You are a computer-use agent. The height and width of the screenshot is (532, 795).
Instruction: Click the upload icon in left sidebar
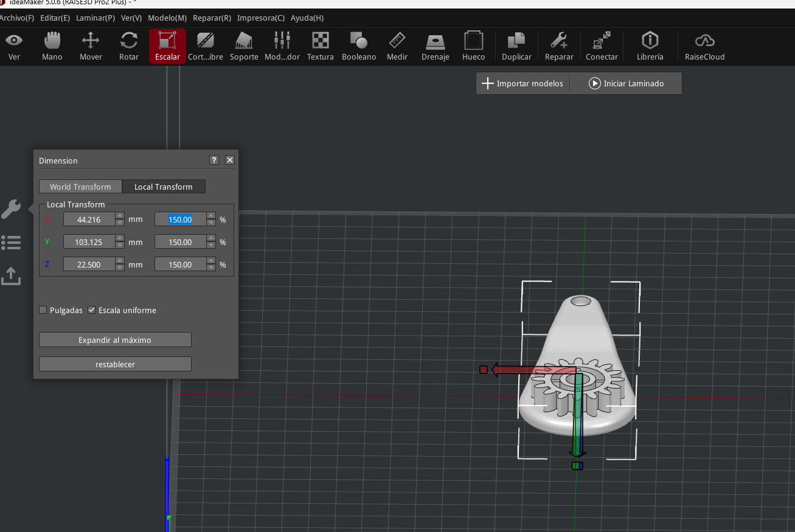(11, 275)
